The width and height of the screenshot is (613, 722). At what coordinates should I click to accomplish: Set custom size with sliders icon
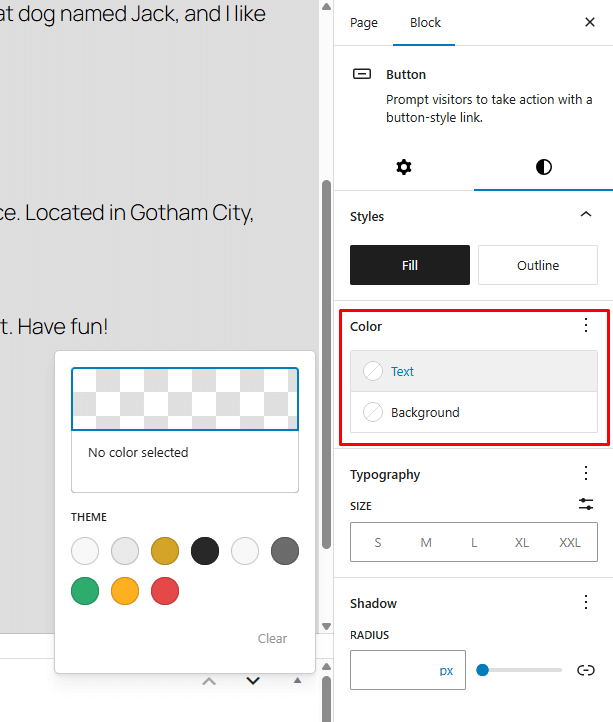pyautogui.click(x=586, y=504)
